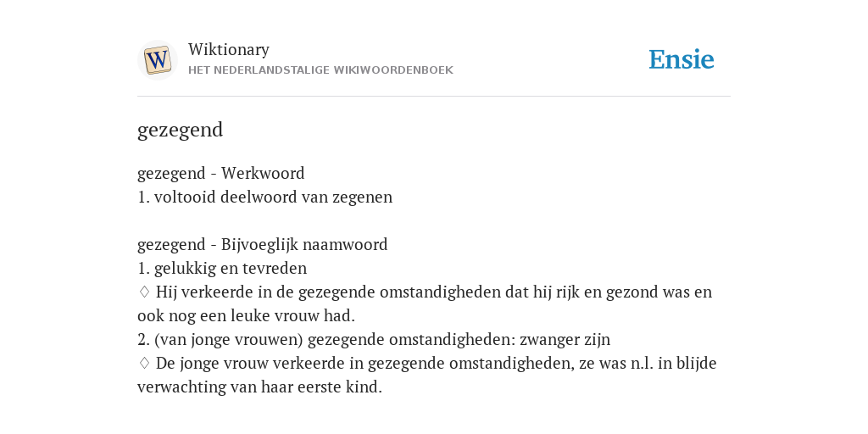Click the Wiktionary W logo icon

coord(157,60)
